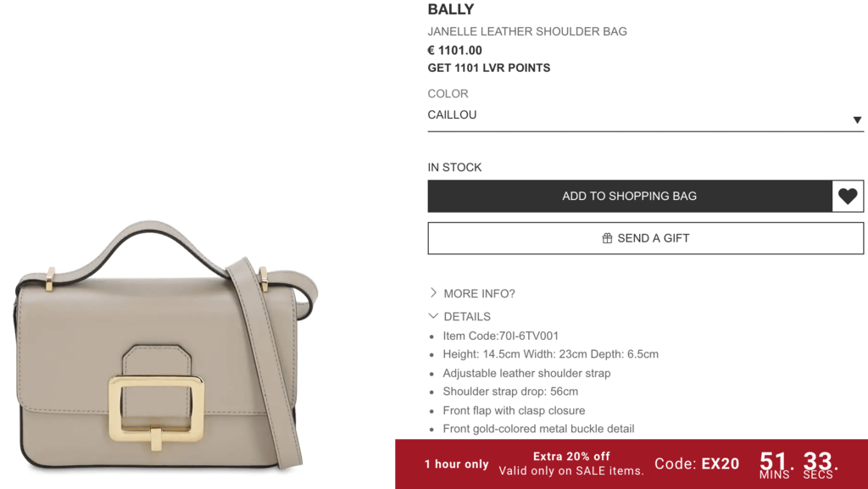Click the Item Code detail line
This screenshot has width=868, height=489.
click(x=500, y=336)
